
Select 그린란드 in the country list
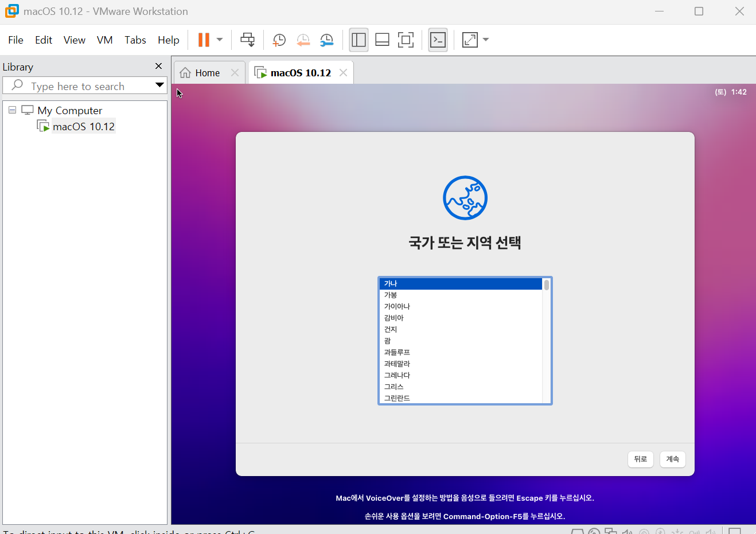461,398
